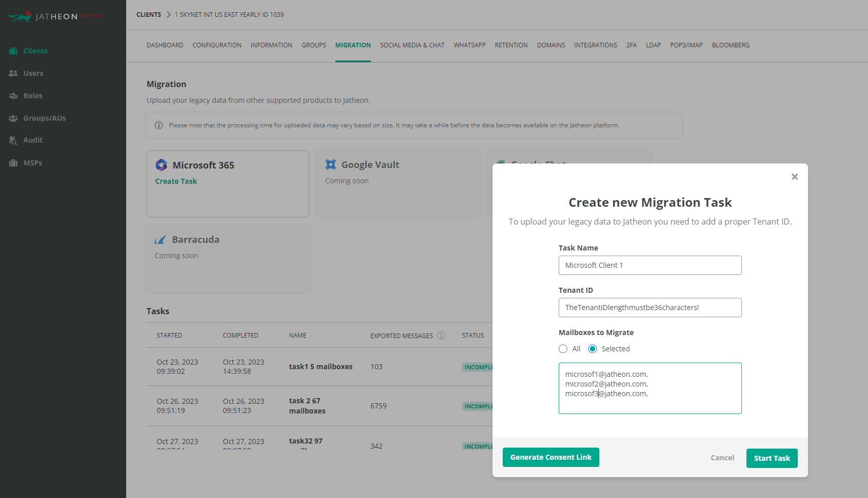Click breadcrumb text 1 SKYNET INT US EAST YEARLY ID 1039
Viewport: 868px width, 498px height.
(x=229, y=14)
